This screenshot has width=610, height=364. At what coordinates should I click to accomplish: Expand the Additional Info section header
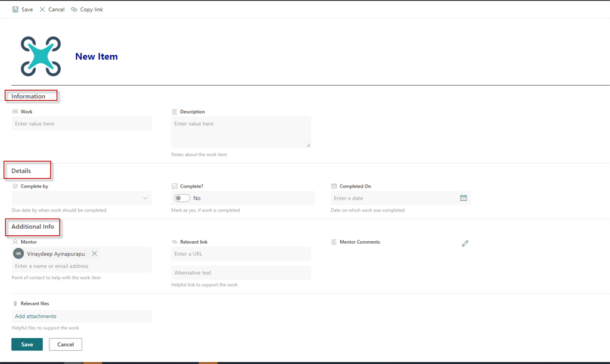32,227
